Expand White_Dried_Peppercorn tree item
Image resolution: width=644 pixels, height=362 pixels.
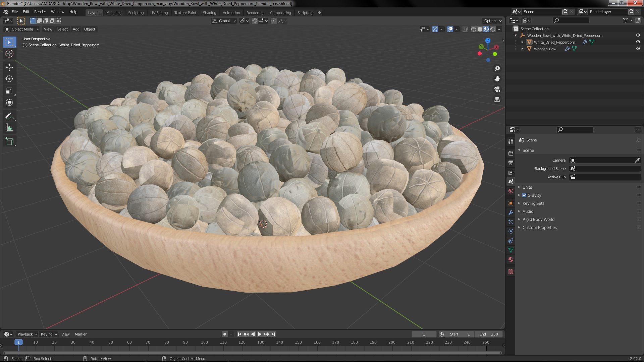tap(522, 42)
